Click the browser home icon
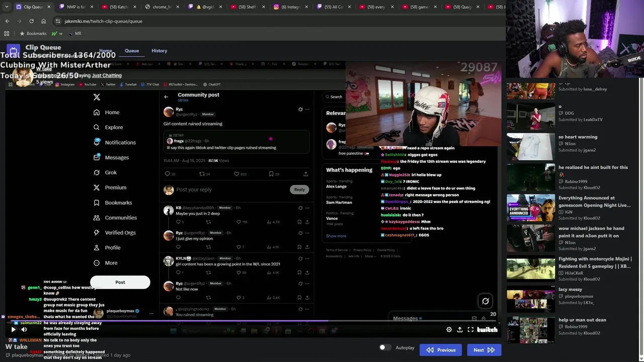The width and height of the screenshot is (644, 362). coord(43,21)
